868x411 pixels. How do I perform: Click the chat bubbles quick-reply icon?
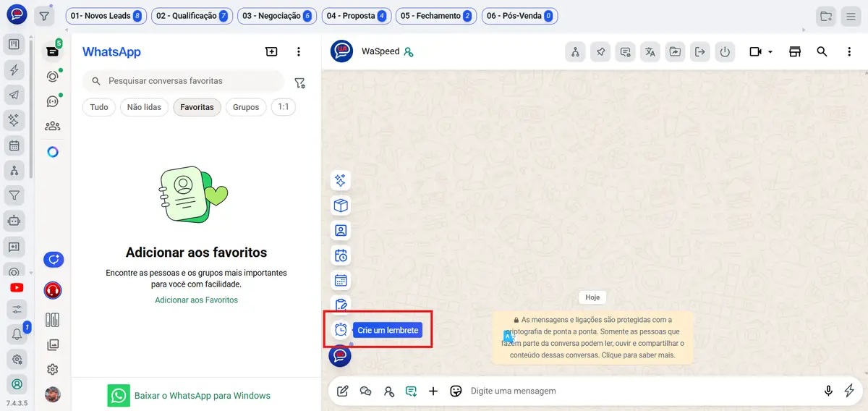366,391
